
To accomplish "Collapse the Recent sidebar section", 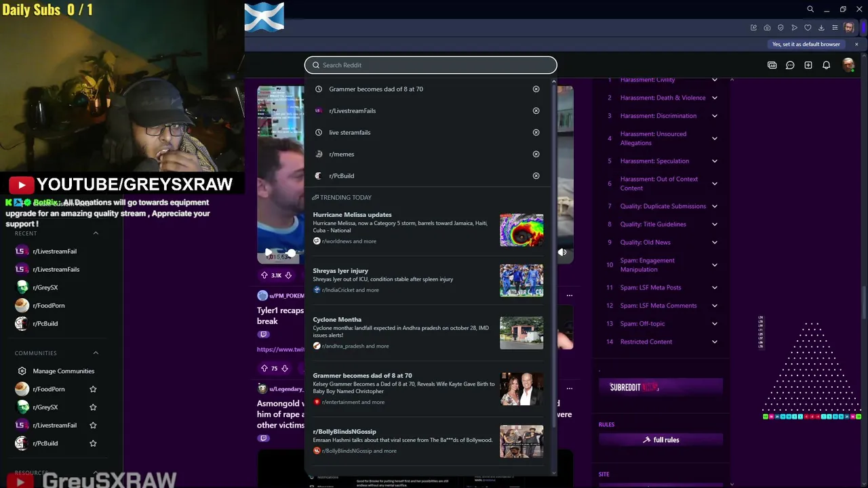I will (96, 233).
